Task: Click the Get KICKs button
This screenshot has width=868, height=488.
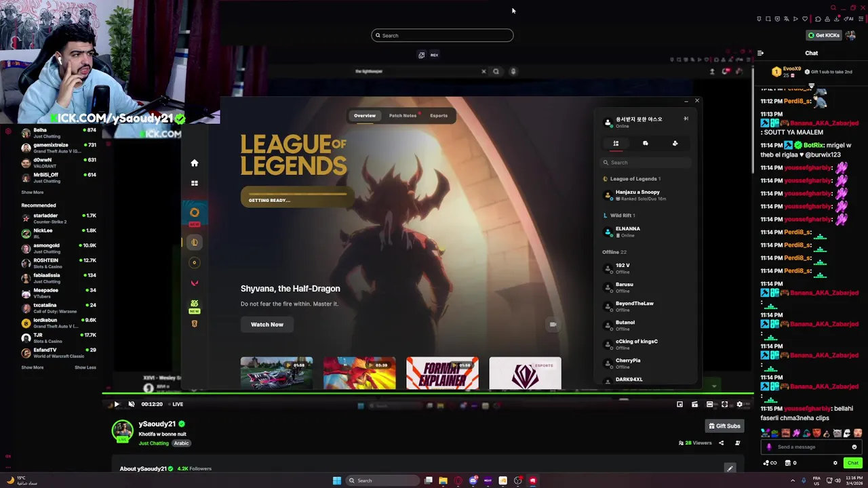Action: coord(825,35)
